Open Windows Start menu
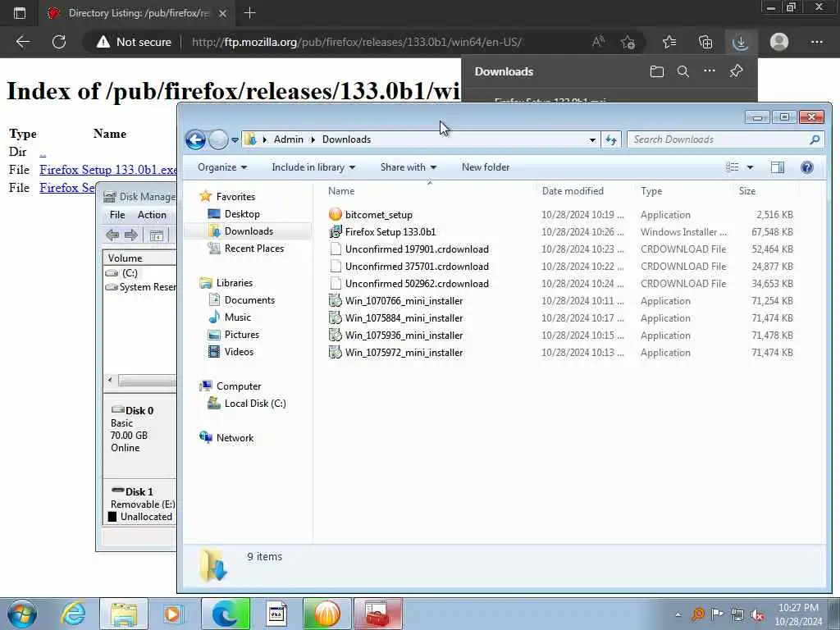This screenshot has width=840, height=630. click(x=22, y=614)
